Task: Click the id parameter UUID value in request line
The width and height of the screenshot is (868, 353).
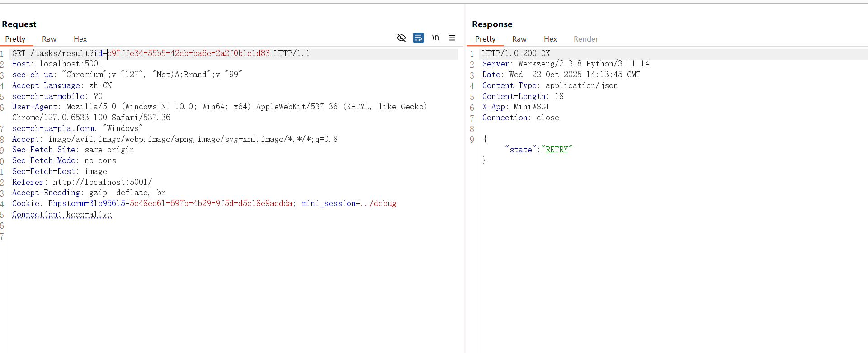Action: click(188, 53)
